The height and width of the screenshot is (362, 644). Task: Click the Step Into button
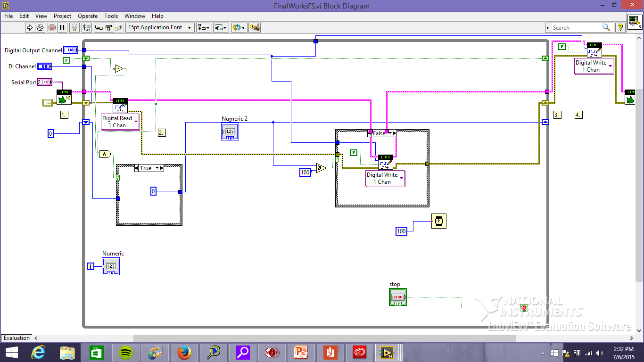[99, 27]
